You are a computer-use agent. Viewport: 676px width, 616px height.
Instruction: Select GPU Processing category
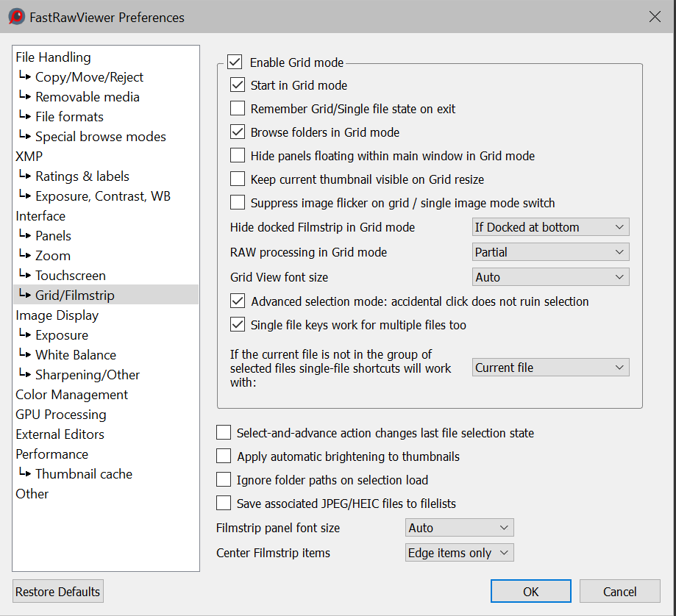coord(61,415)
